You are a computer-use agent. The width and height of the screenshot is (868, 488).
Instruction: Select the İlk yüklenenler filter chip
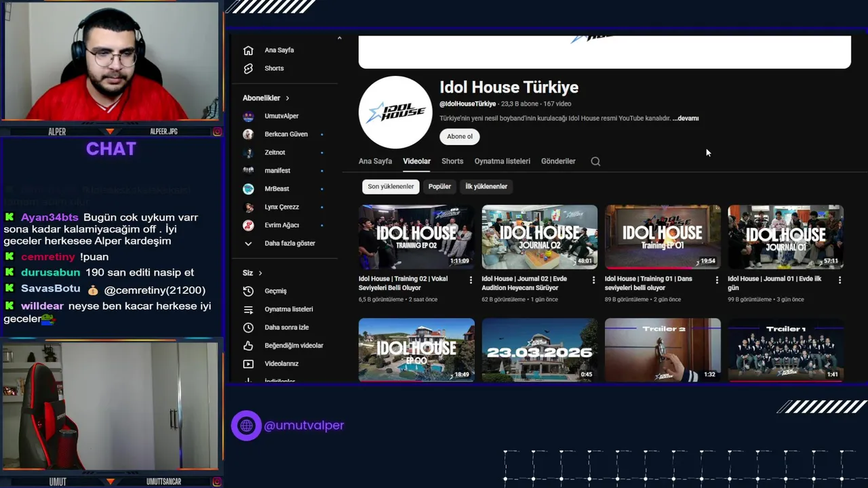point(486,186)
